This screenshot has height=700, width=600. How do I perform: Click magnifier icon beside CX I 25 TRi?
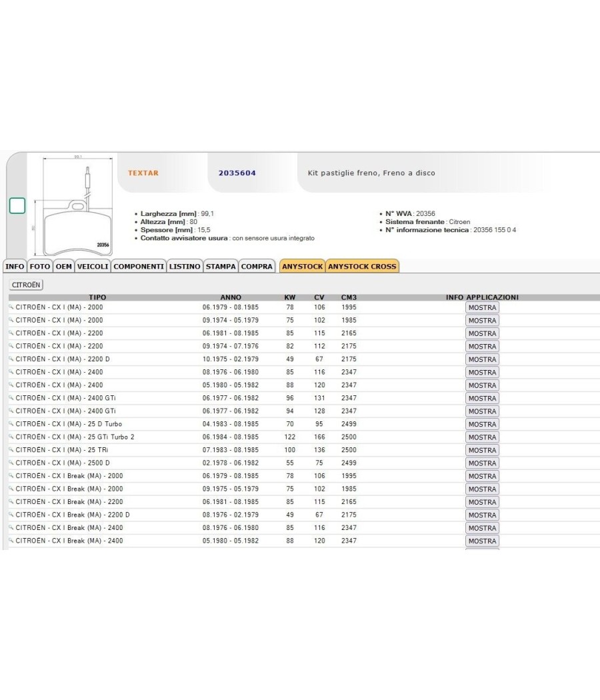11,449
